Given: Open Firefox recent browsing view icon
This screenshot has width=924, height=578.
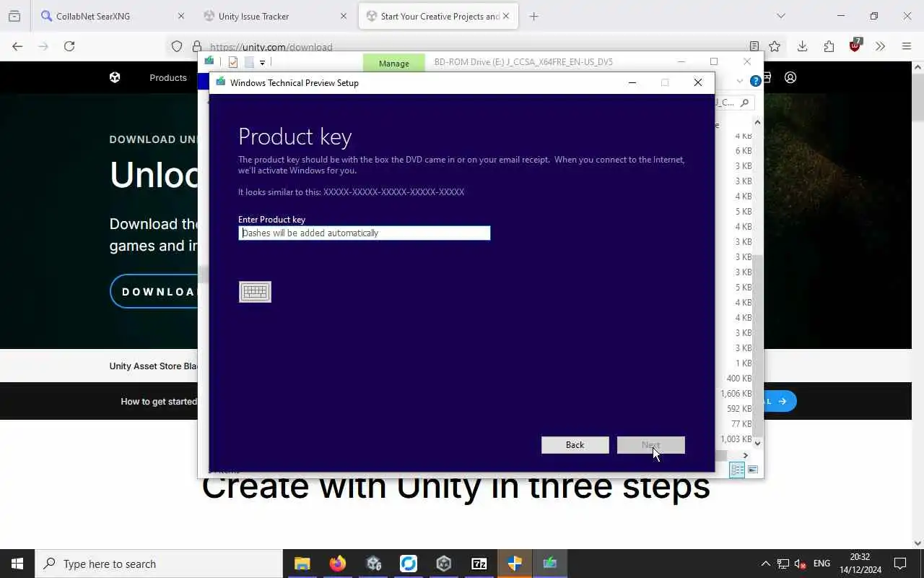Looking at the screenshot, I should click(14, 16).
